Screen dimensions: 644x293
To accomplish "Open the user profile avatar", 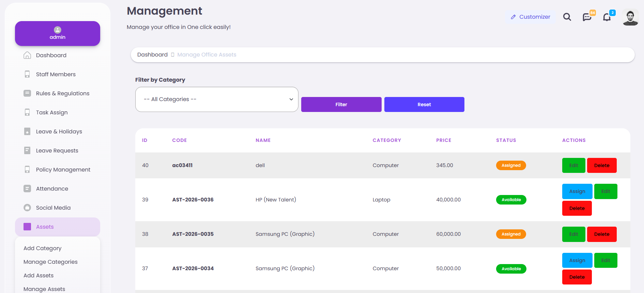I will 630,17.
